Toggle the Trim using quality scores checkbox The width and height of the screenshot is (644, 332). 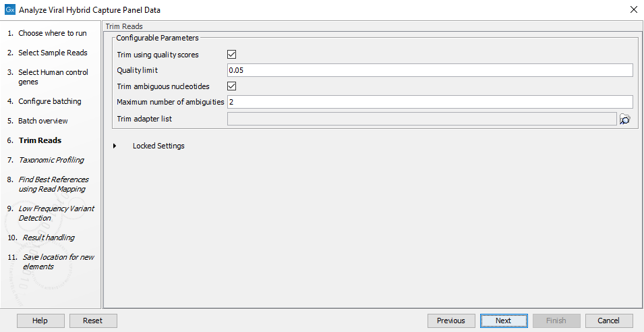232,55
